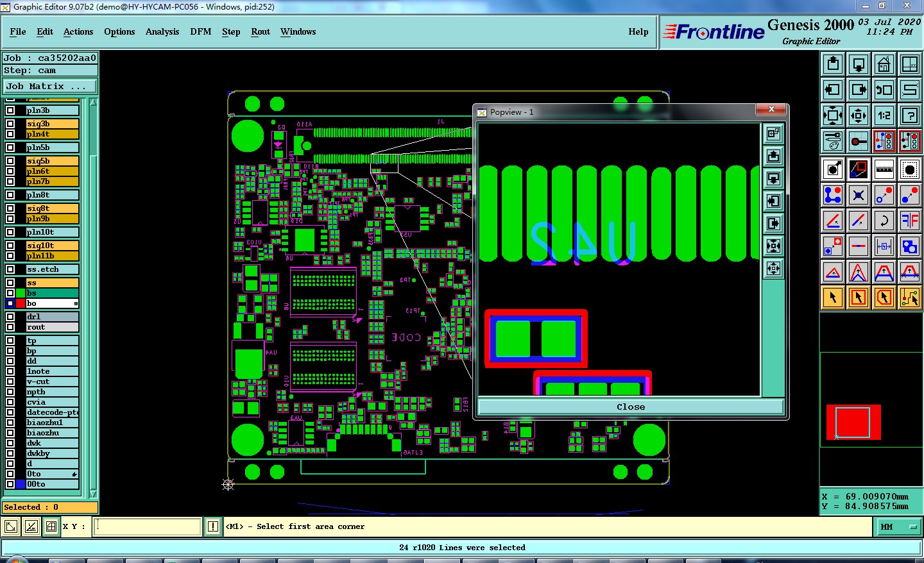Image resolution: width=924 pixels, height=563 pixels.
Task: Open the File menu
Action: 18,31
